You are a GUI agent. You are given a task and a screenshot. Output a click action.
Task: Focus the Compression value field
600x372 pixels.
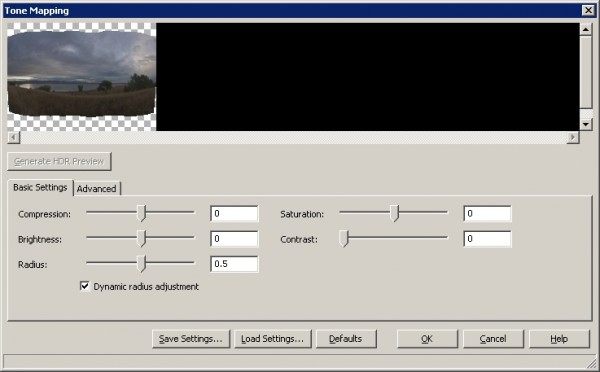tap(234, 214)
